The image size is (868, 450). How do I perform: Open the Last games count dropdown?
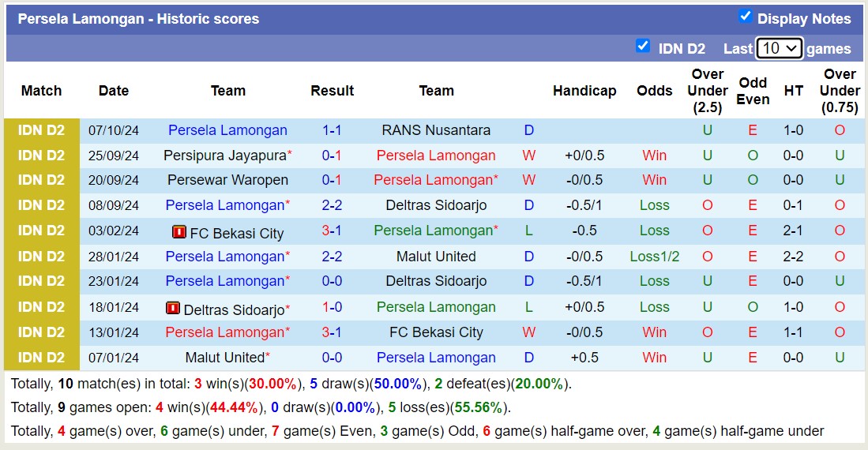tap(779, 48)
